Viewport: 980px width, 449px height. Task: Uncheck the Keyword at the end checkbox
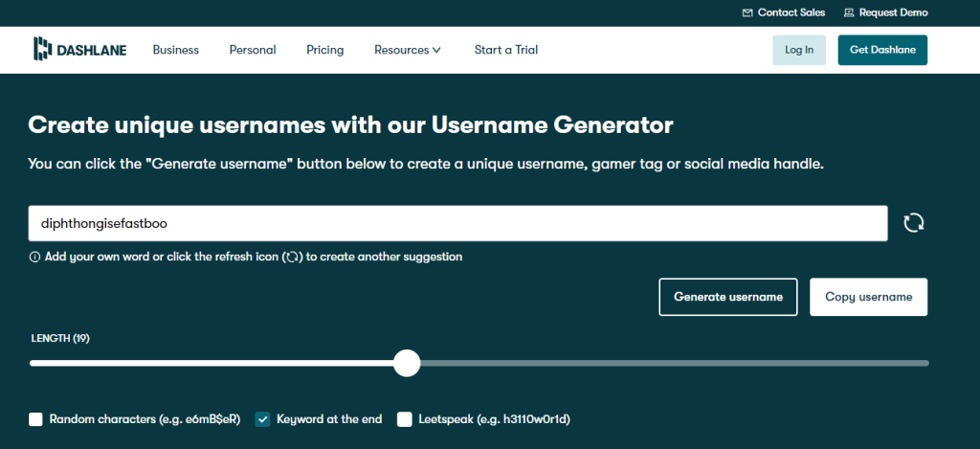pos(262,419)
